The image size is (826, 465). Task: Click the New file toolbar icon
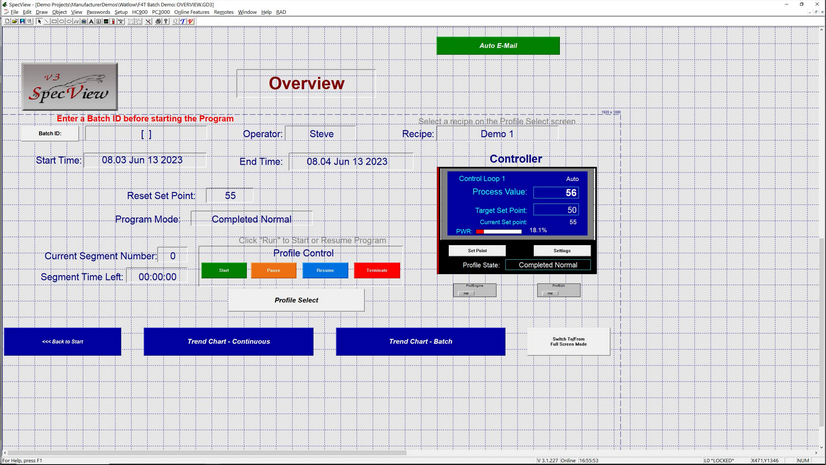click(7, 21)
